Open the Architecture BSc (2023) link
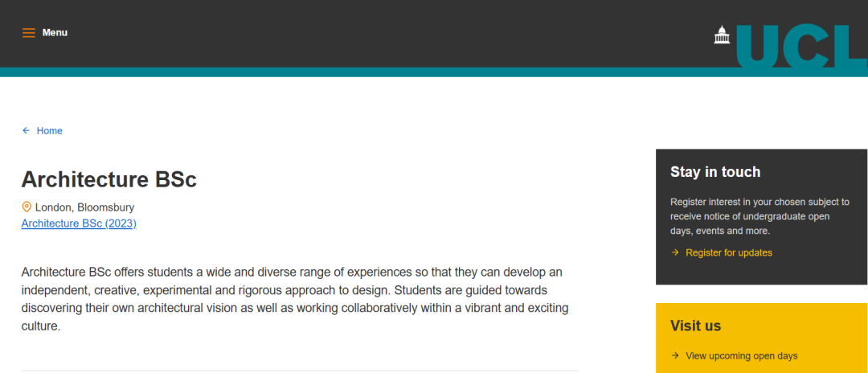 pyautogui.click(x=79, y=223)
